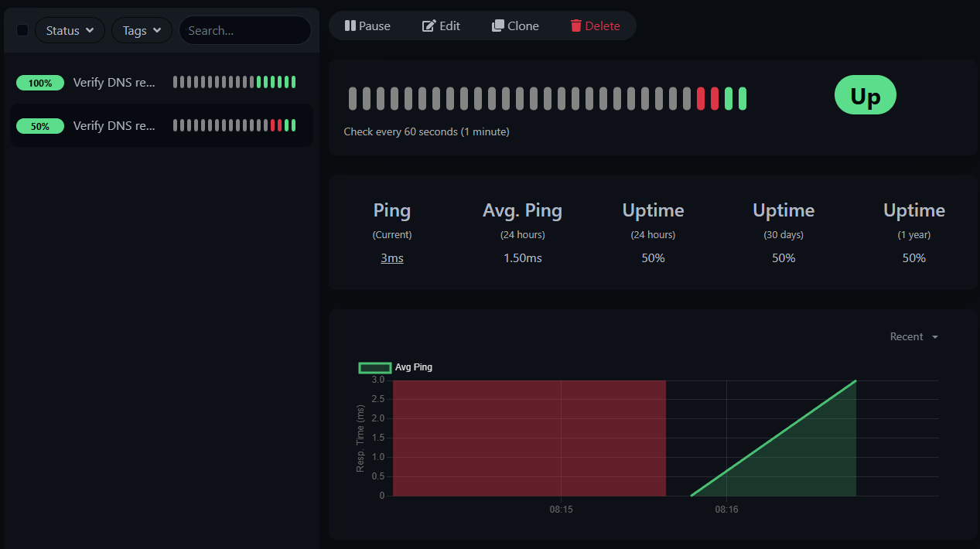The image size is (980, 549).
Task: Click in the monitor Search field
Action: point(244,30)
